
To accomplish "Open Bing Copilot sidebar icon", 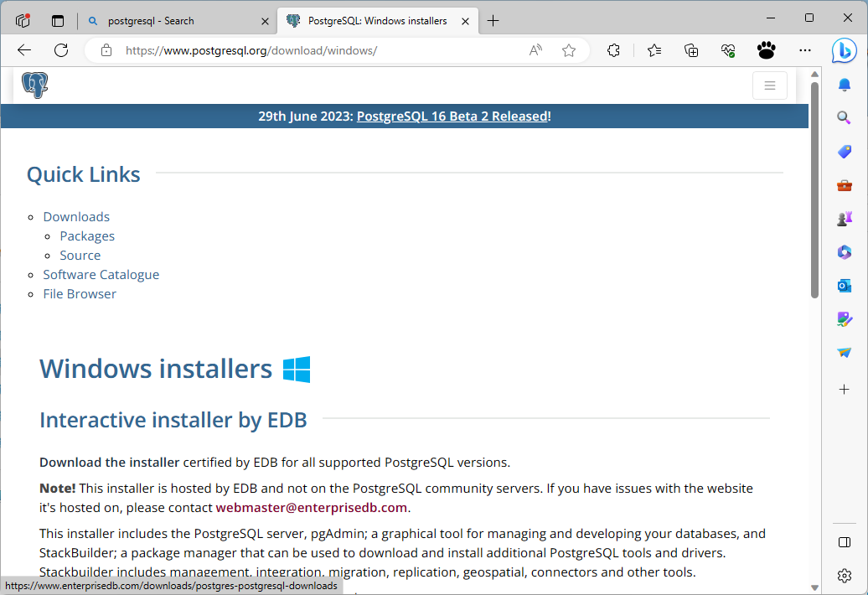I will click(x=844, y=51).
